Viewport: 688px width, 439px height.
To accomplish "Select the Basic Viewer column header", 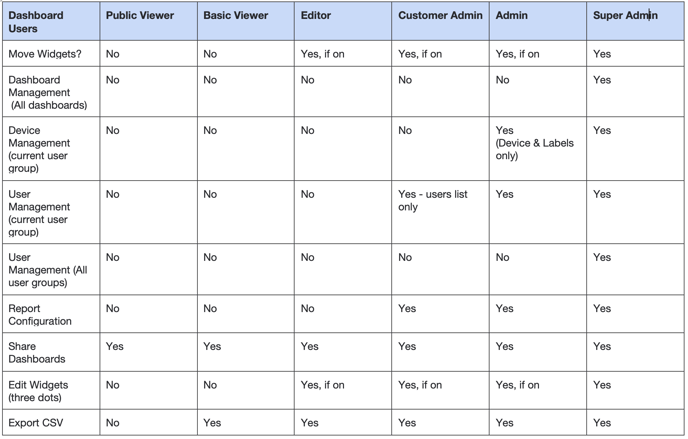I will click(246, 21).
